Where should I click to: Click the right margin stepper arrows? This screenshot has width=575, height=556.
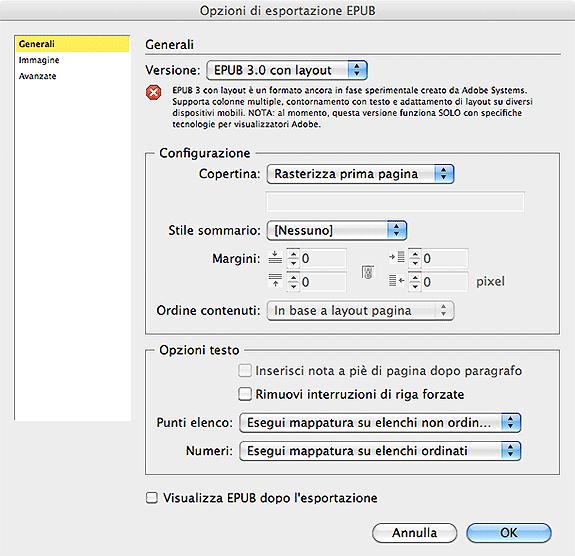pyautogui.click(x=415, y=282)
